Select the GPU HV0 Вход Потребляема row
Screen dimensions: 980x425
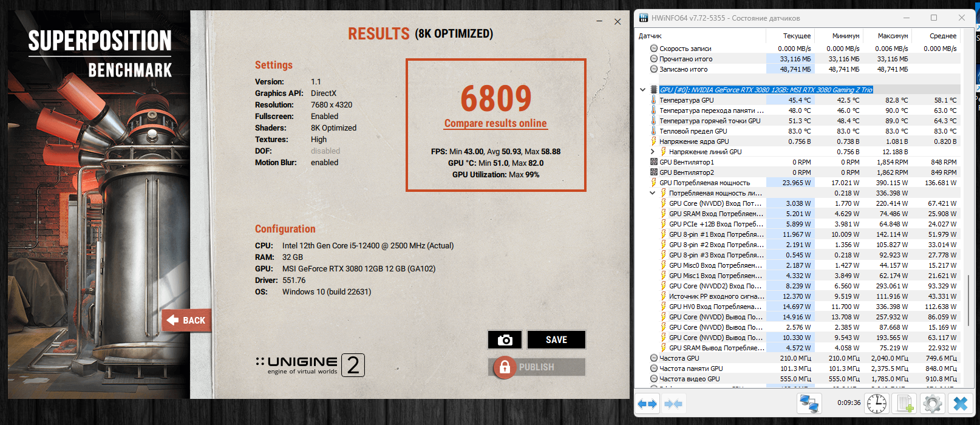pos(797,307)
